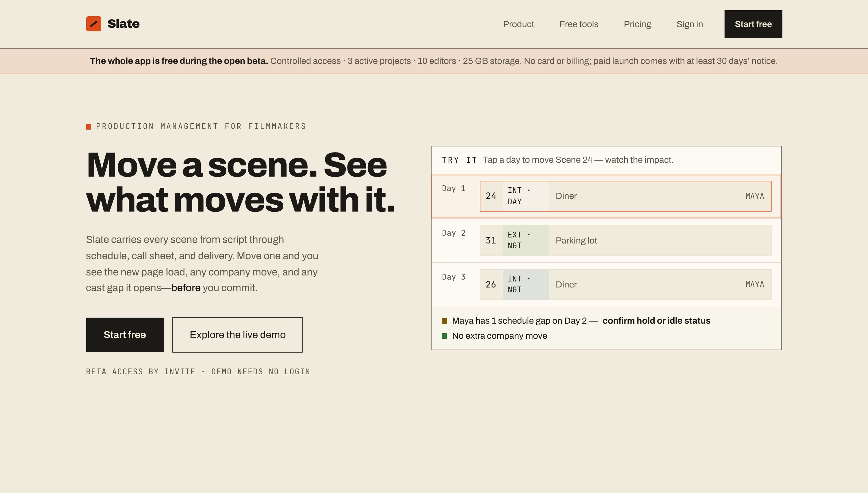This screenshot has width=868, height=493.
Task: Click orange square before Production Management tagline
Action: (x=89, y=127)
